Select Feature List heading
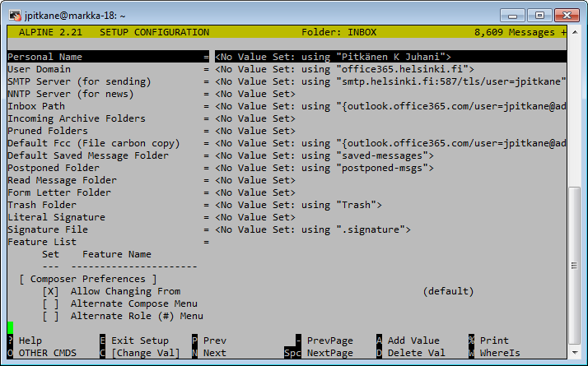Screen dimensions: 588x366 [42, 242]
